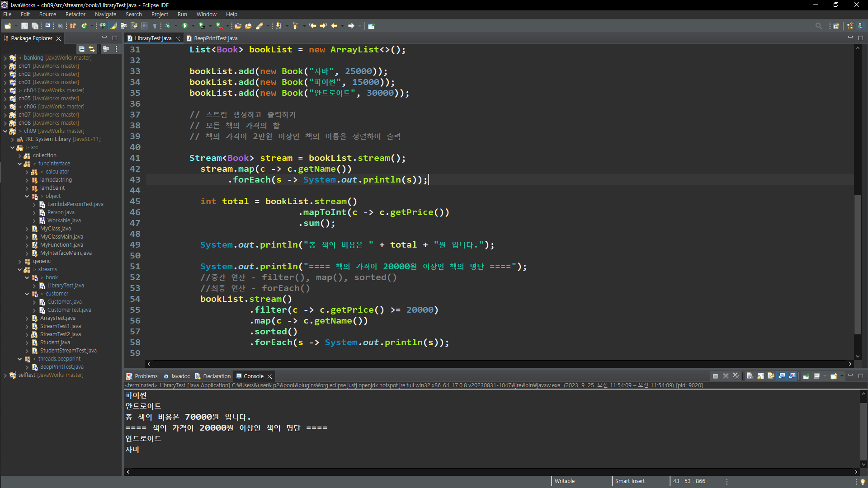This screenshot has height=488, width=868.
Task: Click the green Run button in toolbar
Action: tap(185, 26)
